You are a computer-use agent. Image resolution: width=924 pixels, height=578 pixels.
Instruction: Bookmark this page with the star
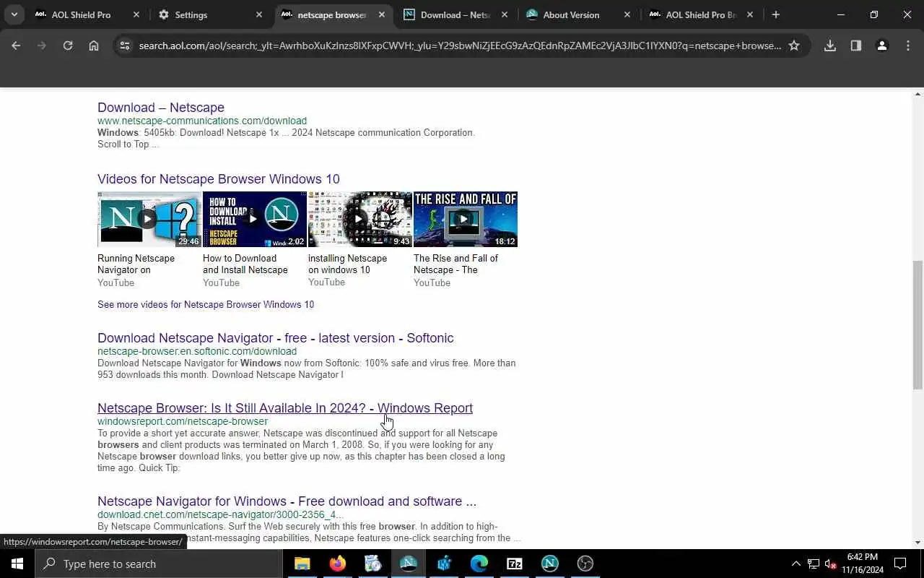pos(794,46)
